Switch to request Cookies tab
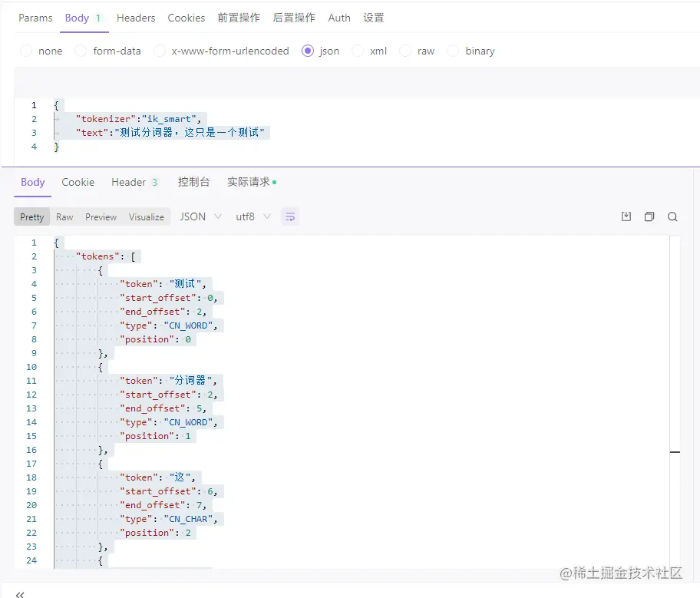This screenshot has height=598, width=700. pyautogui.click(x=187, y=18)
